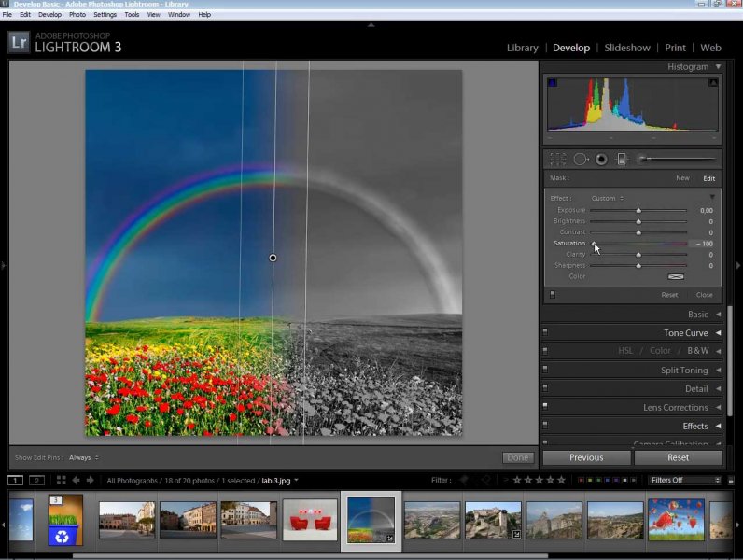Click the gradient edit pin on photo
Viewport: 743px width, 560px height.
pos(273,258)
